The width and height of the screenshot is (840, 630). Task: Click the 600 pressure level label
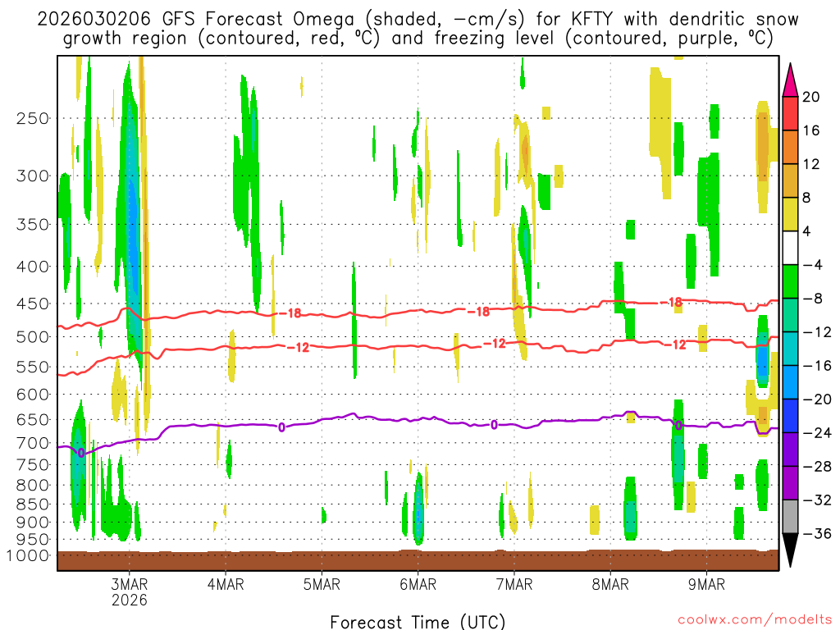coord(33,395)
